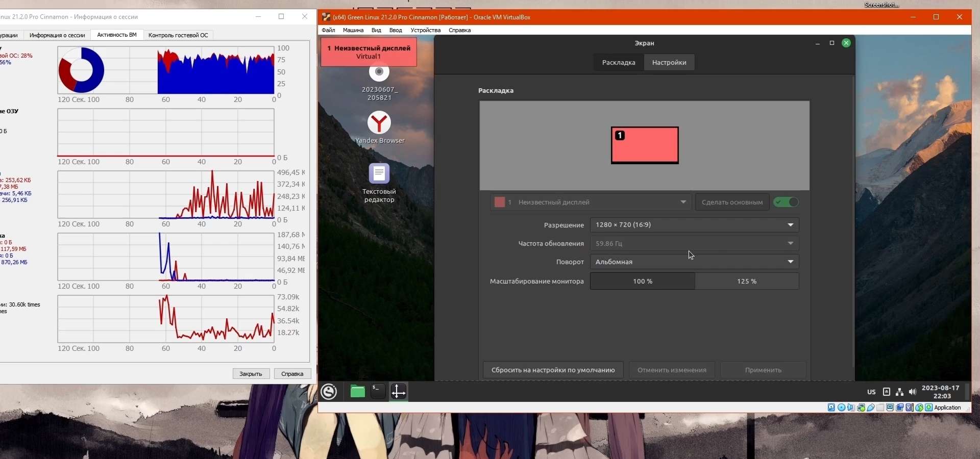Set monitor scaling to 100 %
980x459 pixels.
643,281
